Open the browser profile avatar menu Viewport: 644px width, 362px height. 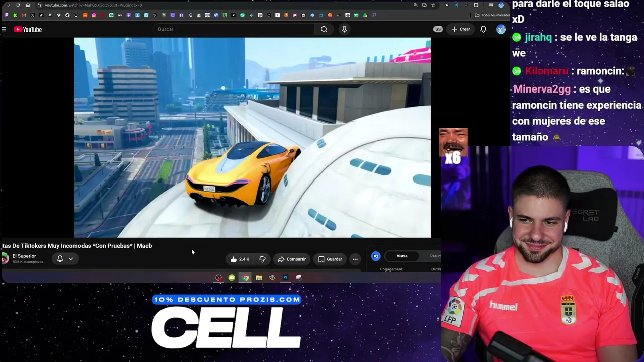[501, 5]
